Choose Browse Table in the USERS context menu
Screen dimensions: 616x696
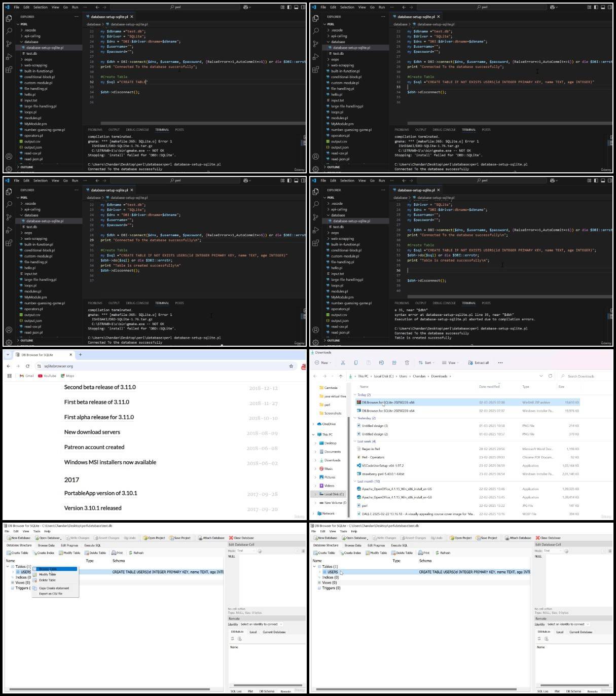[55, 569]
